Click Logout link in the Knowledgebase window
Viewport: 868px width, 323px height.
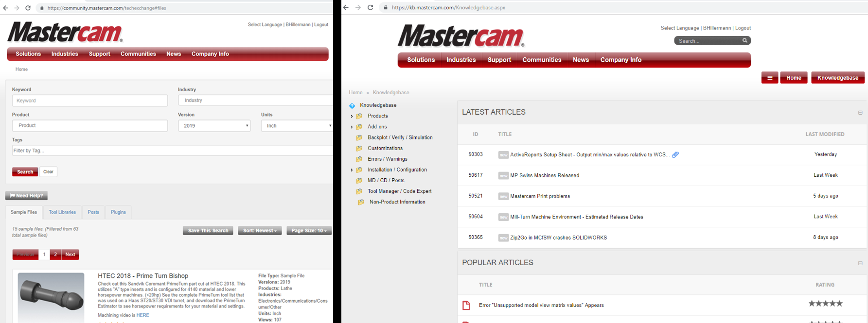coord(743,28)
